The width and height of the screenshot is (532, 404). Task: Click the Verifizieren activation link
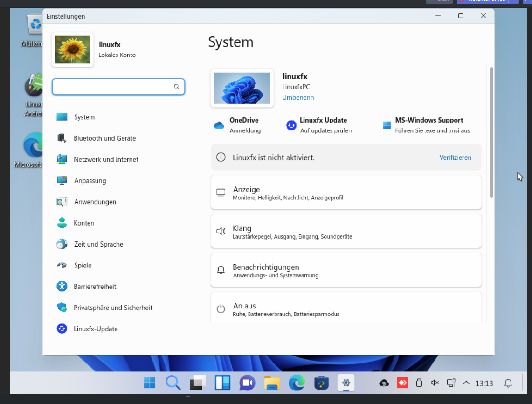(455, 157)
